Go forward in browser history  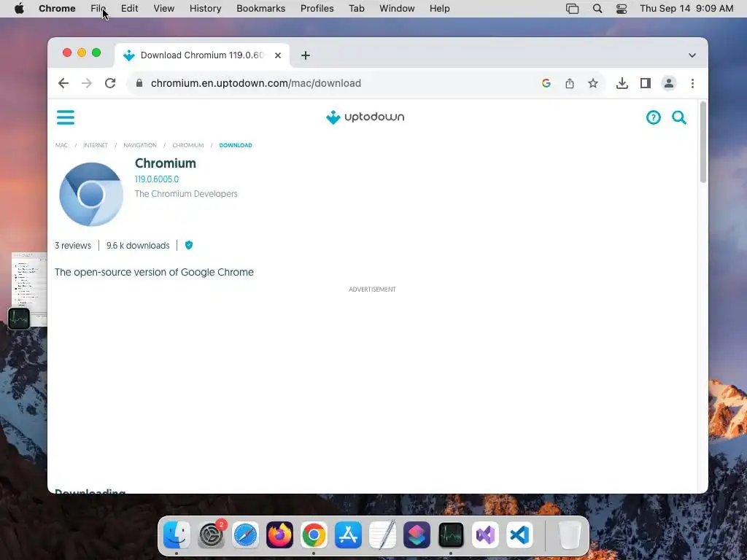coord(87,83)
